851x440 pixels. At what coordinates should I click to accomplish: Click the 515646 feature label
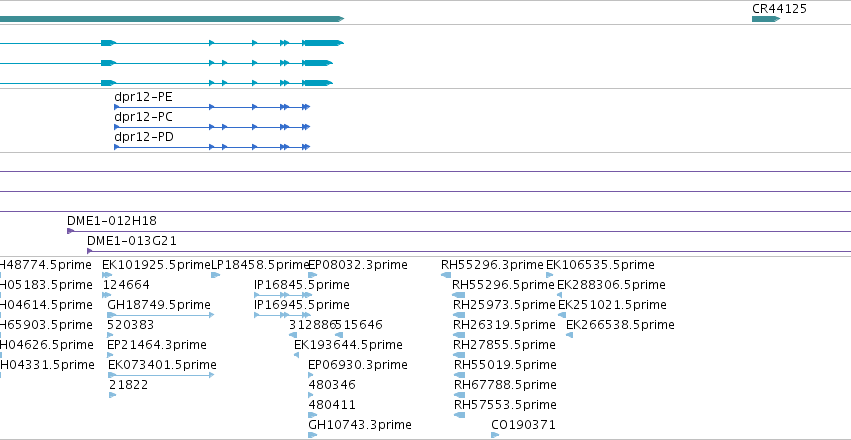[x=359, y=325]
